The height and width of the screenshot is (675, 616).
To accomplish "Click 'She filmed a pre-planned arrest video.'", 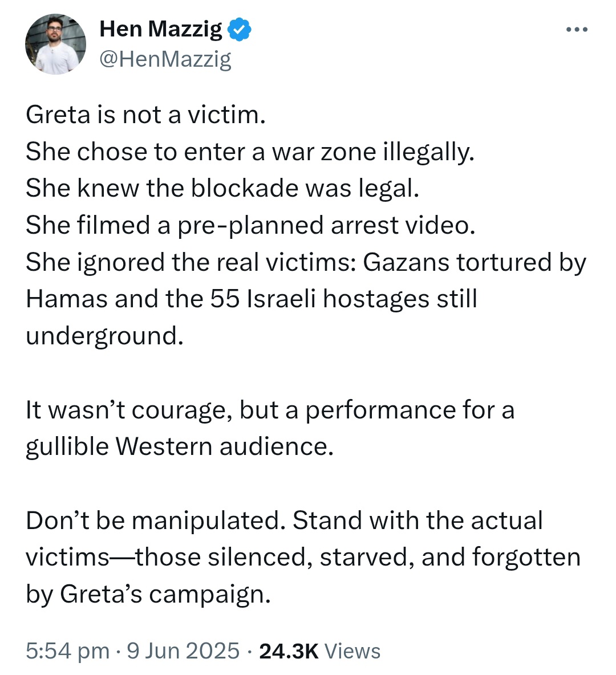I will tap(250, 225).
